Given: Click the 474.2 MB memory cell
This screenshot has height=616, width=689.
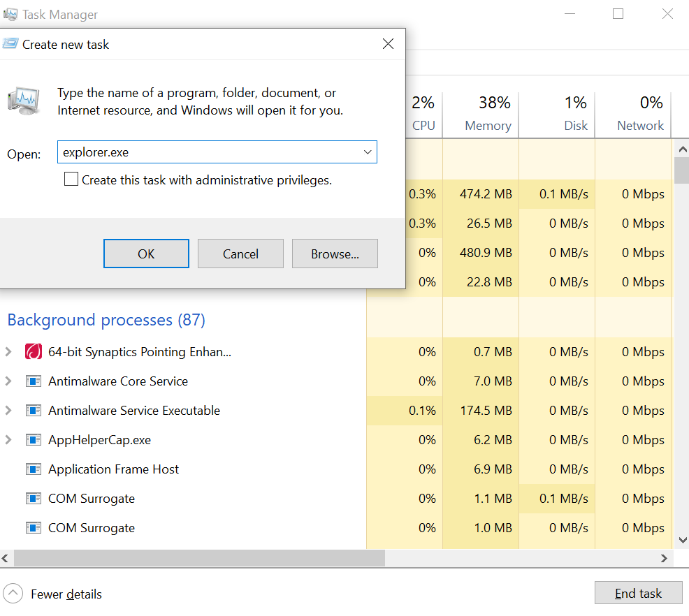Looking at the screenshot, I should [x=481, y=194].
